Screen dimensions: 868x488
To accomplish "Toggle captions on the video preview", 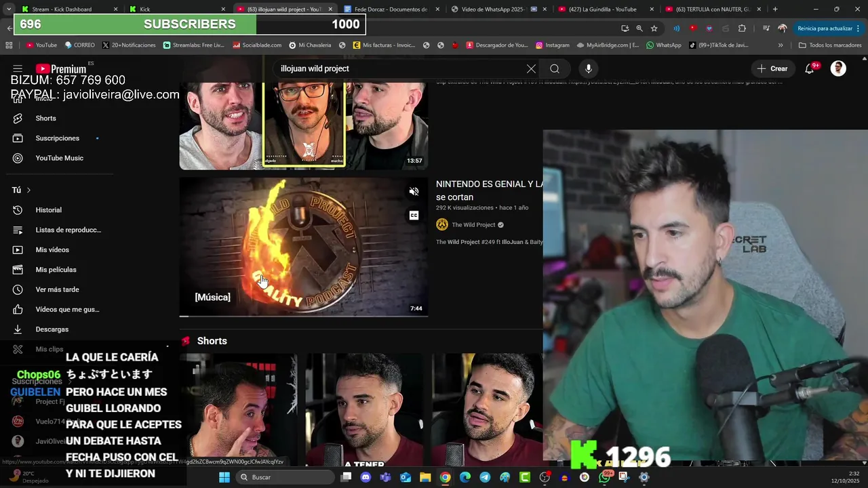I will tap(414, 216).
